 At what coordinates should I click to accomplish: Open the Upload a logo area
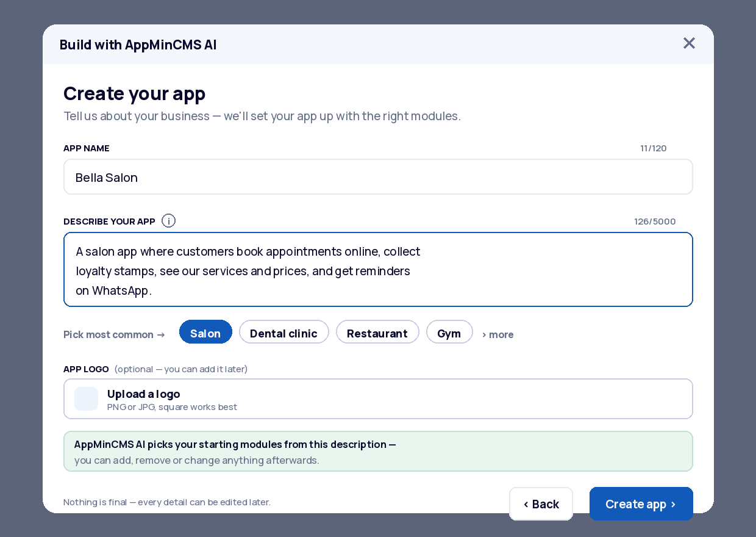pyautogui.click(x=378, y=399)
